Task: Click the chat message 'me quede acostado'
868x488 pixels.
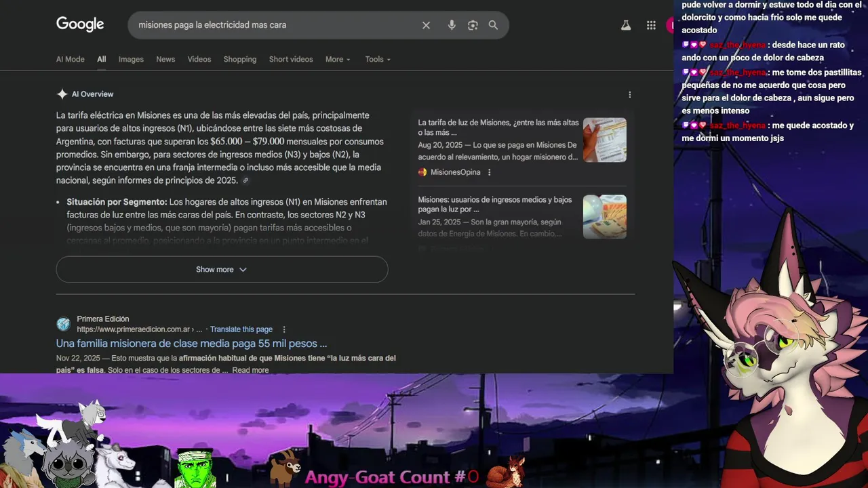Action: tap(767, 131)
